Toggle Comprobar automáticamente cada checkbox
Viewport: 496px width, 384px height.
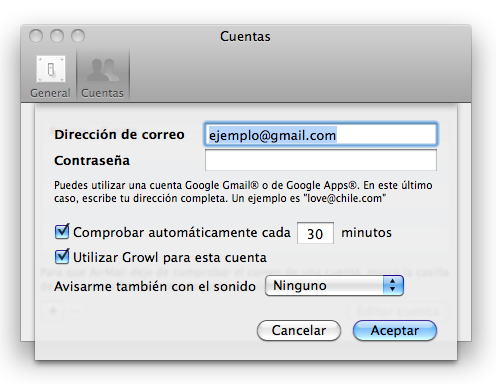(62, 232)
